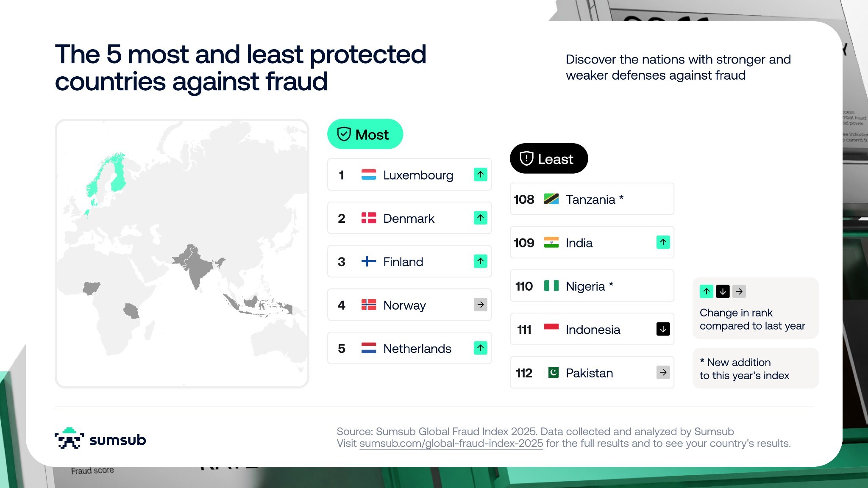
Task: Click the green up arrow beside India
Action: pos(663,242)
